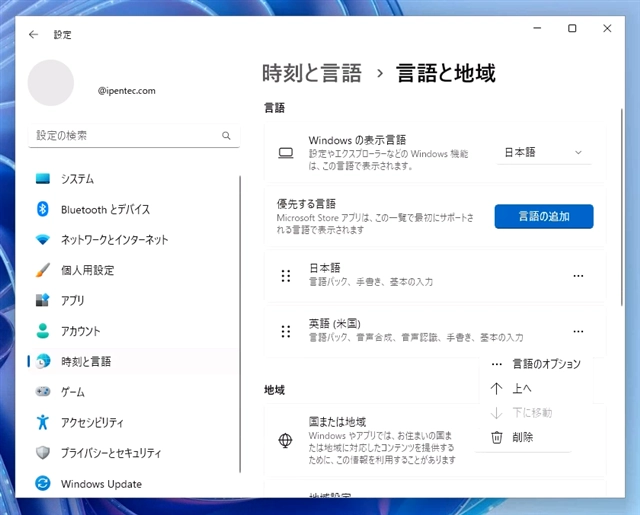The image size is (640, 515).
Task: Open the Windows display language dropdown
Action: [x=544, y=153]
